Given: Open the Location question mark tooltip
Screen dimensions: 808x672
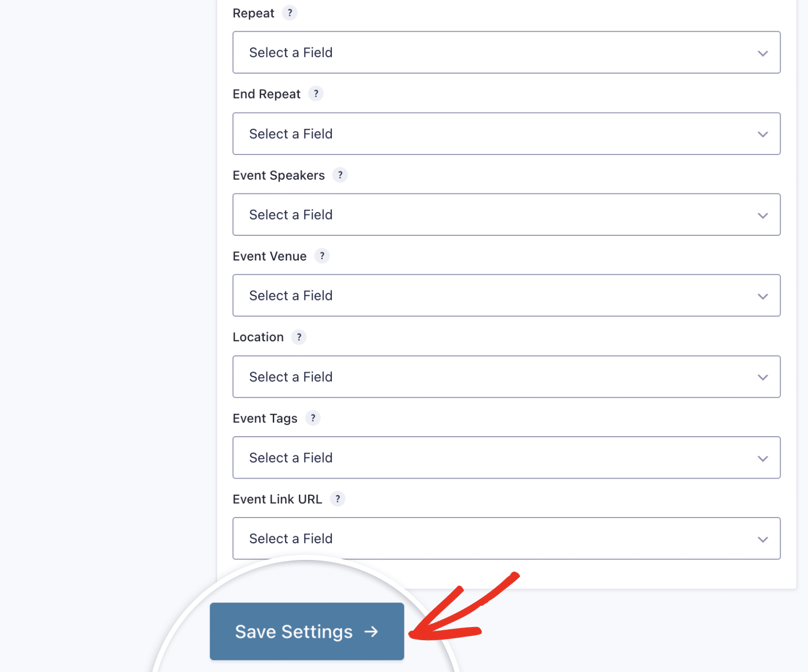Looking at the screenshot, I should click(299, 337).
